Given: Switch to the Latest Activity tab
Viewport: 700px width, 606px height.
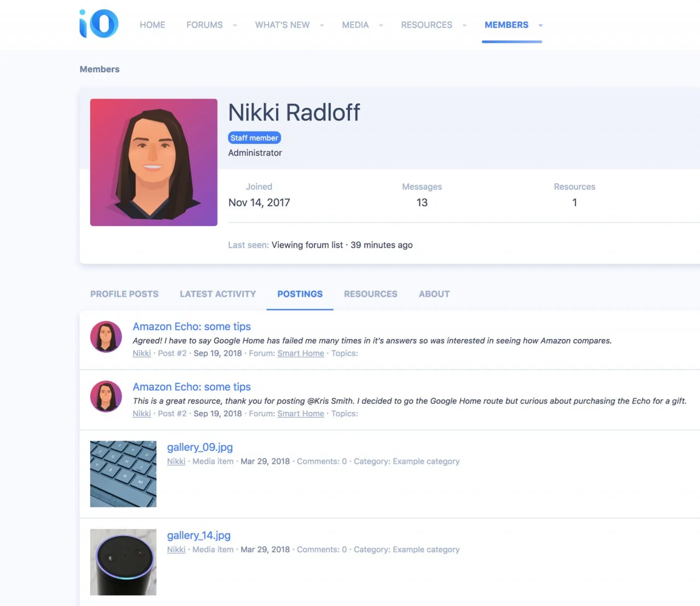Looking at the screenshot, I should [x=218, y=294].
